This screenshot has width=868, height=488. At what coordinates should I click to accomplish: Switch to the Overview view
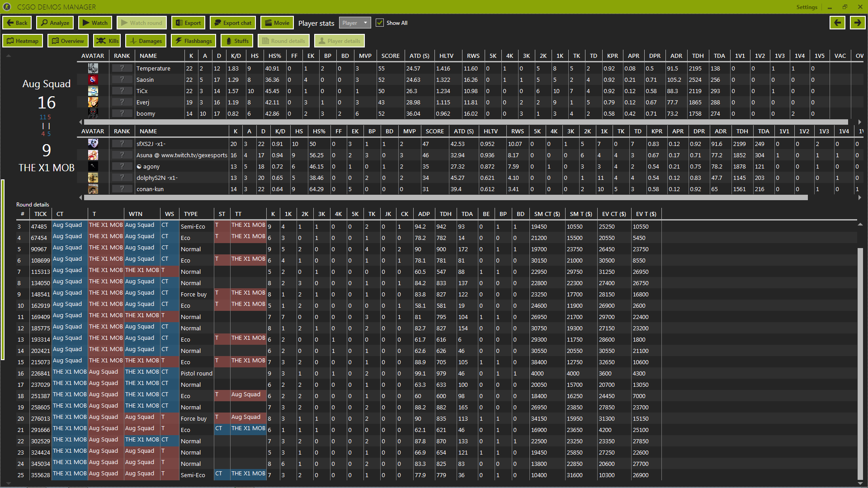pos(68,41)
